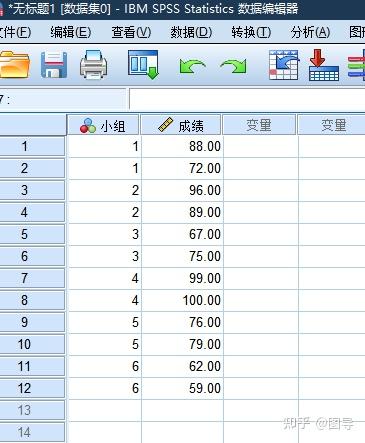Click the 小组 cell in row 9
The width and height of the screenshot is (365, 443).
click(104, 322)
